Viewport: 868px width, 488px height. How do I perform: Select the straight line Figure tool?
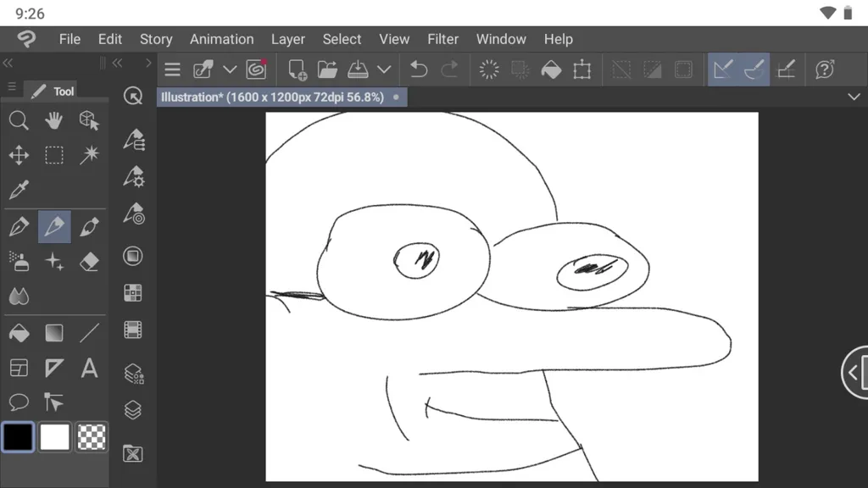click(x=89, y=333)
